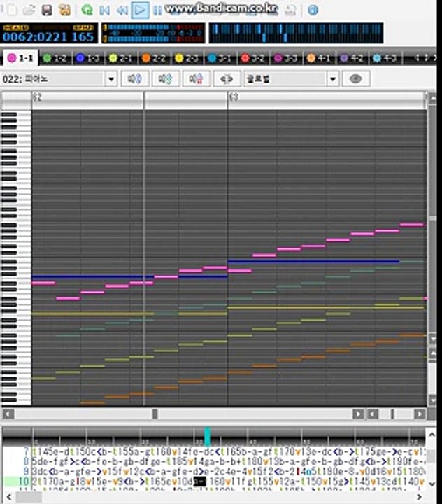442x504 pixels.
Task: Create a new file with the blank page icon
Action: coord(12,10)
